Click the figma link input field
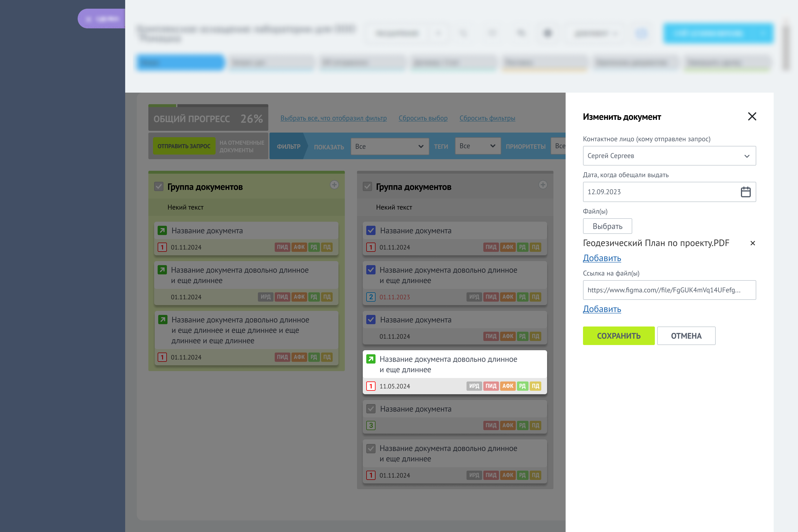This screenshot has height=532, width=798. pyautogui.click(x=669, y=290)
